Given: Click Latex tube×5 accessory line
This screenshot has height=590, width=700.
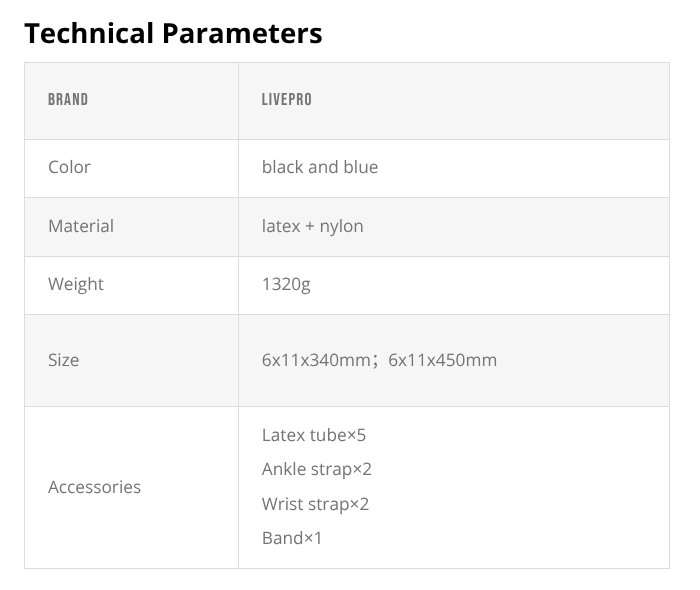Looking at the screenshot, I should (315, 435).
